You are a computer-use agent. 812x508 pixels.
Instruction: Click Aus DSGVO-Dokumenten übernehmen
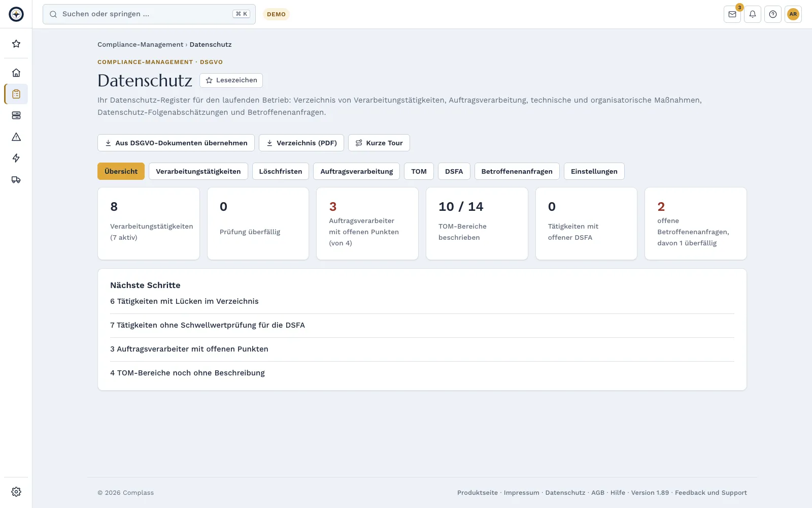[x=176, y=143]
